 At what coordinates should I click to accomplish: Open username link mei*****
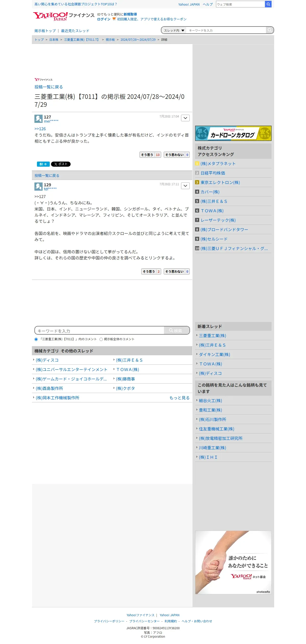tap(51, 121)
